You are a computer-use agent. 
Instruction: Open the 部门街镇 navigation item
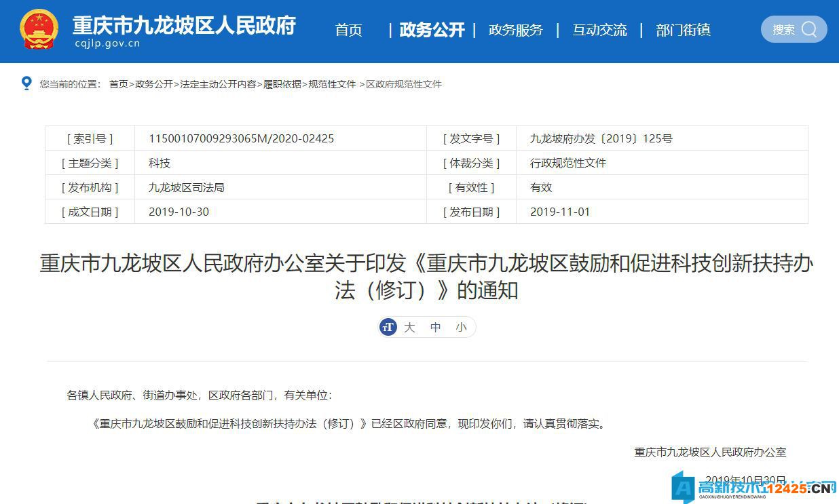click(x=683, y=30)
